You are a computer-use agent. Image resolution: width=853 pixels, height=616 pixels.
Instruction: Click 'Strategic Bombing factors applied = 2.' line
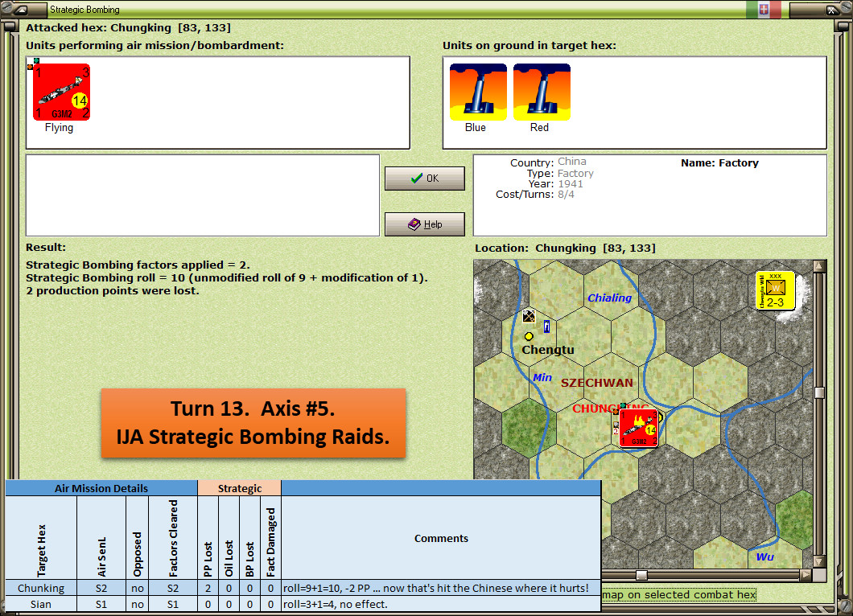(138, 265)
